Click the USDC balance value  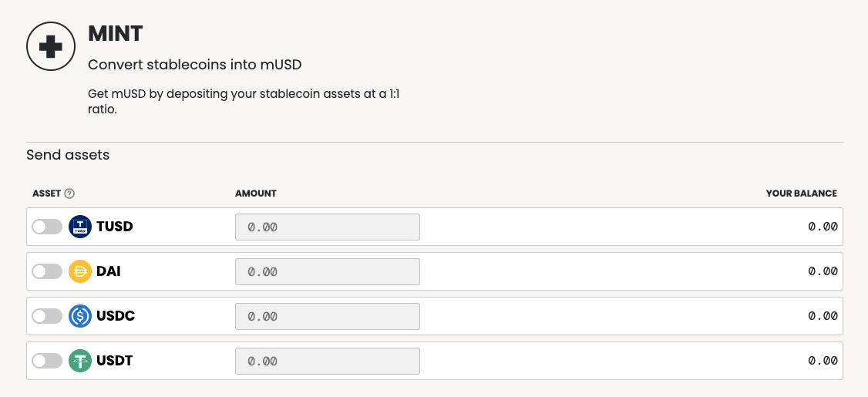[823, 316]
